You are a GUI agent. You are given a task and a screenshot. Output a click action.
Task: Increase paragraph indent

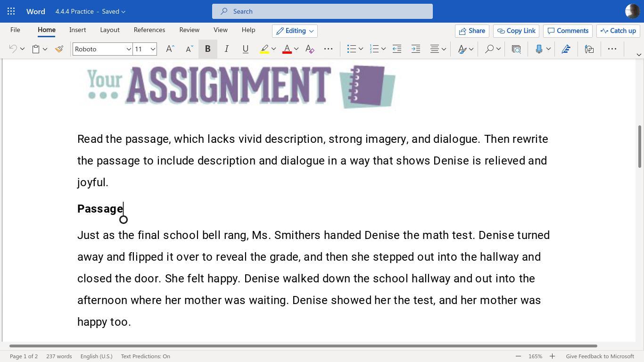click(416, 49)
